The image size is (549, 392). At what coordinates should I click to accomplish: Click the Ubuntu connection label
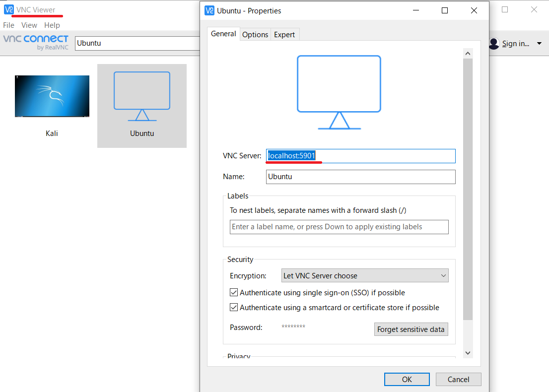pos(142,133)
